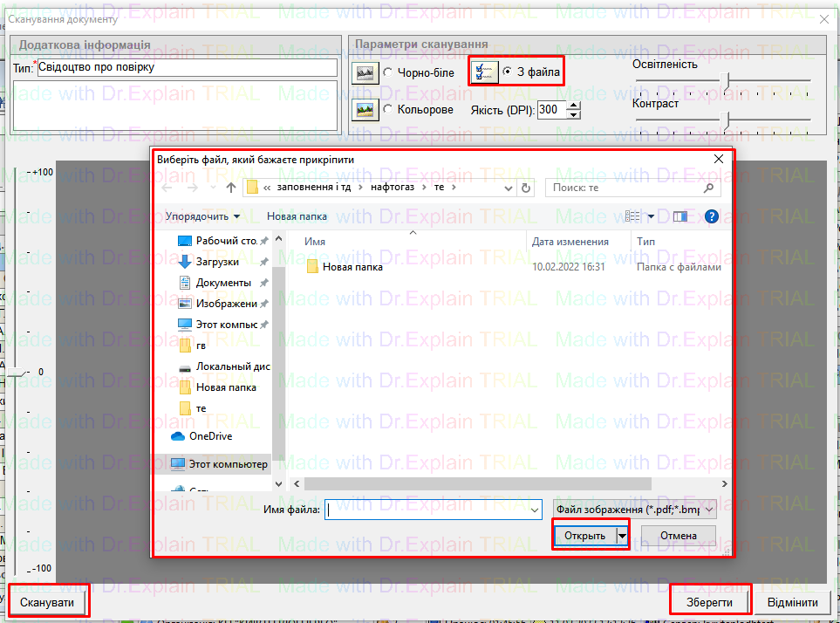This screenshot has height=623, width=840.
Task: Go up one folder level with the arrow
Action: click(231, 188)
